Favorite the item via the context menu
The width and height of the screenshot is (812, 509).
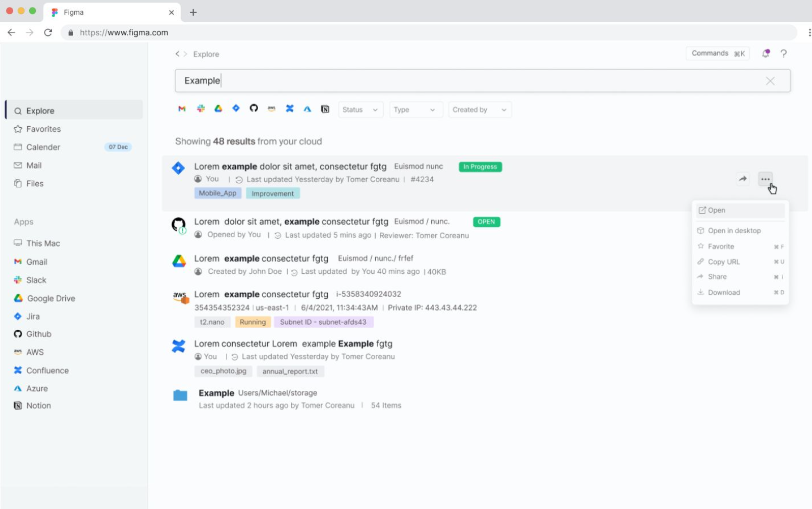tap(721, 246)
